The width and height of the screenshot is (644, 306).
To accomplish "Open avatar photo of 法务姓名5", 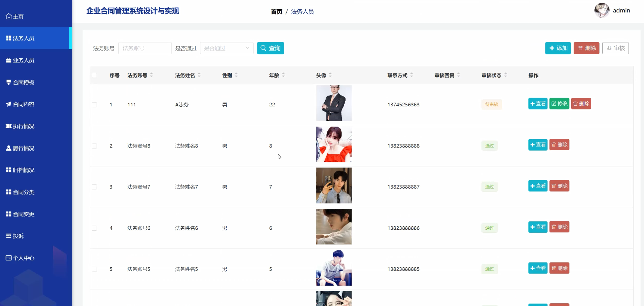I will coord(334,268).
